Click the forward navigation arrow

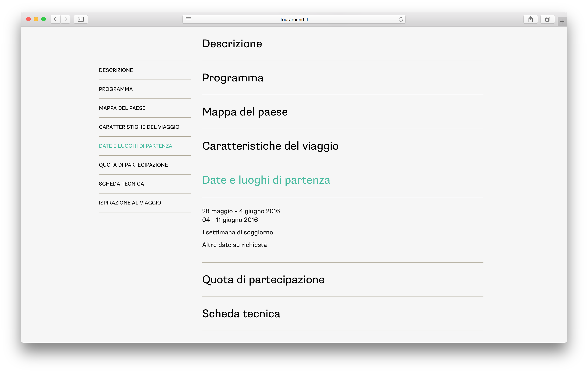(x=65, y=19)
